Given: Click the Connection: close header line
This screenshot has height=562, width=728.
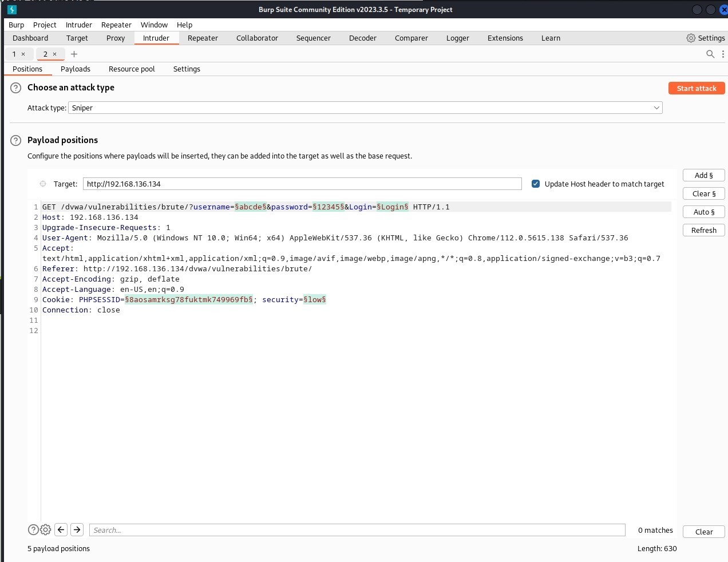Looking at the screenshot, I should (81, 310).
